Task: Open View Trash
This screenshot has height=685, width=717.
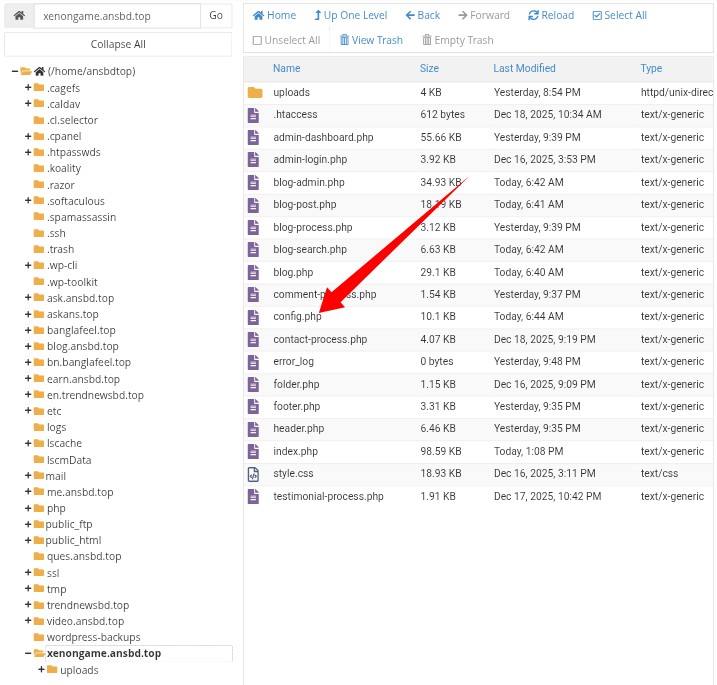Action: coord(371,40)
